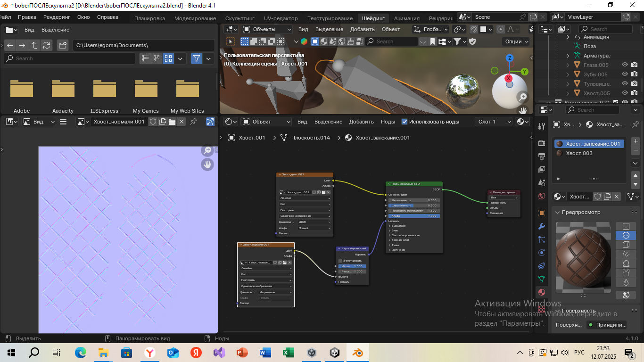644x362 pixels.
Task: Disable rendering of Хвост.005
Action: [635, 93]
